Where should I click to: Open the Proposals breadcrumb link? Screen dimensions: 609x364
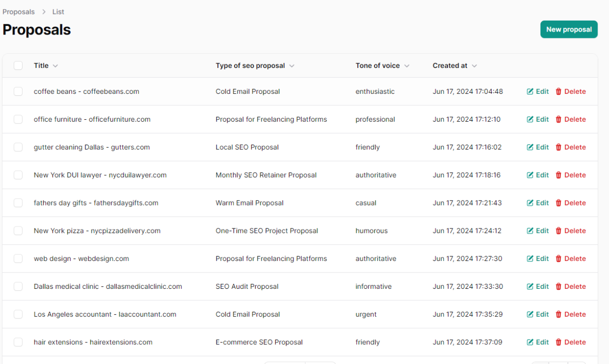click(x=19, y=11)
